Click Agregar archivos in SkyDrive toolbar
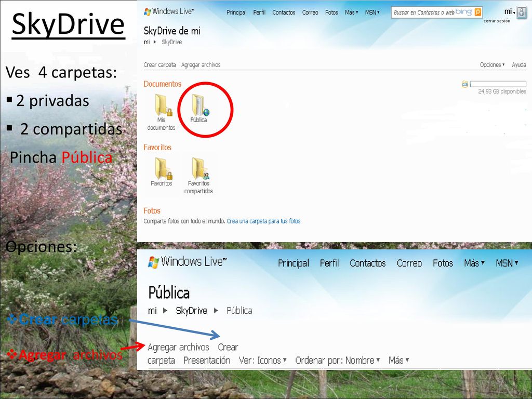532x399 pixels. [201, 64]
